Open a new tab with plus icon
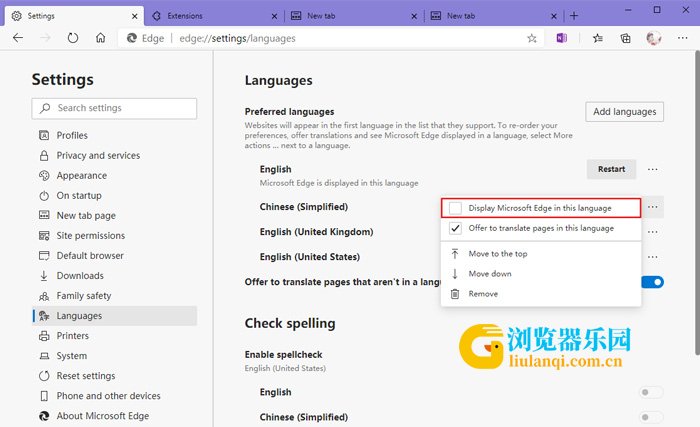The image size is (700, 427). pyautogui.click(x=574, y=16)
